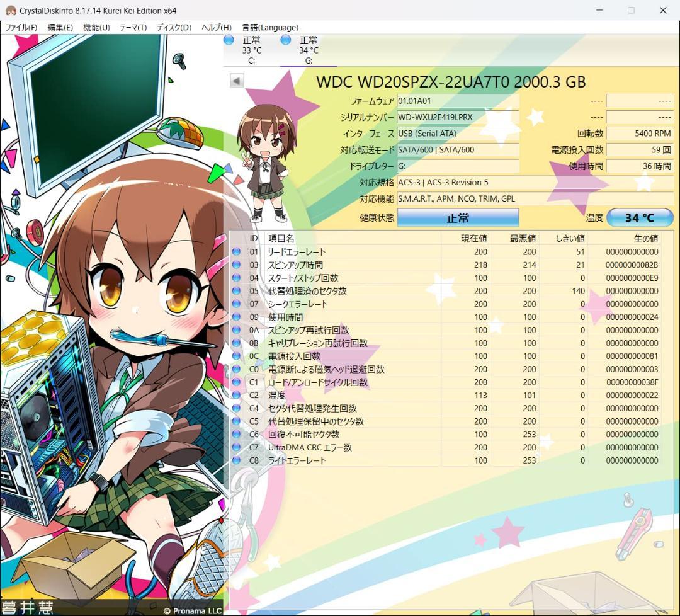Click the 34 °C temperature button
Viewport: 680px width, 616px height.
pyautogui.click(x=640, y=218)
